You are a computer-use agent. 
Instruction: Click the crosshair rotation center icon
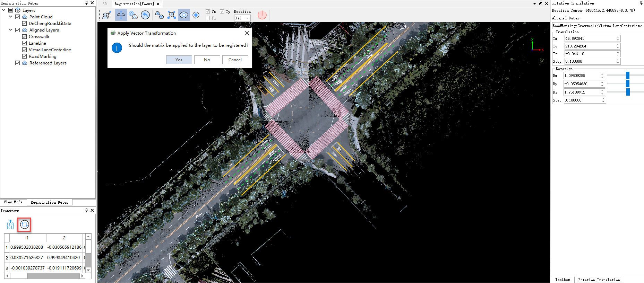[x=196, y=15]
